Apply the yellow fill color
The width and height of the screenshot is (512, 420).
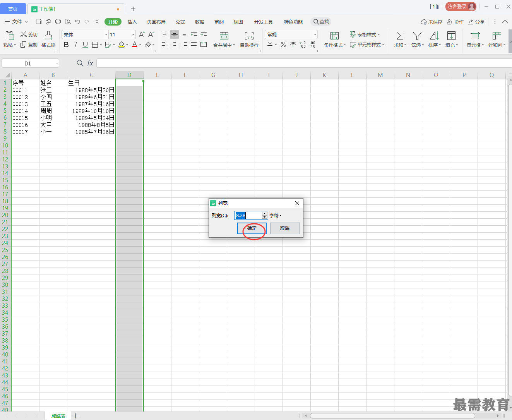tap(122, 45)
